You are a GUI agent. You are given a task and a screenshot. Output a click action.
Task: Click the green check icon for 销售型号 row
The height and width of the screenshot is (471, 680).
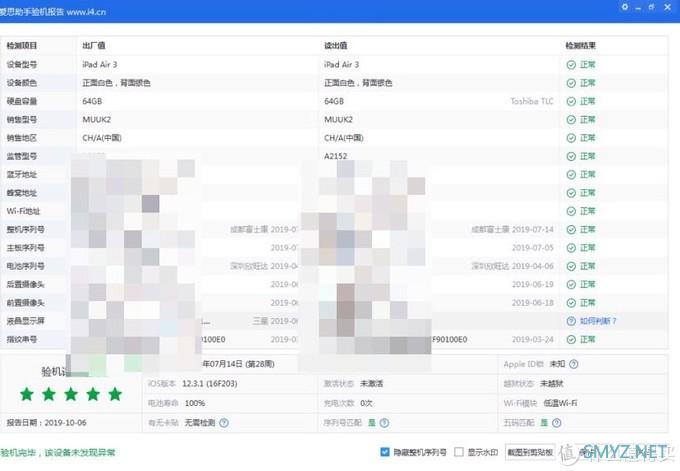point(571,119)
